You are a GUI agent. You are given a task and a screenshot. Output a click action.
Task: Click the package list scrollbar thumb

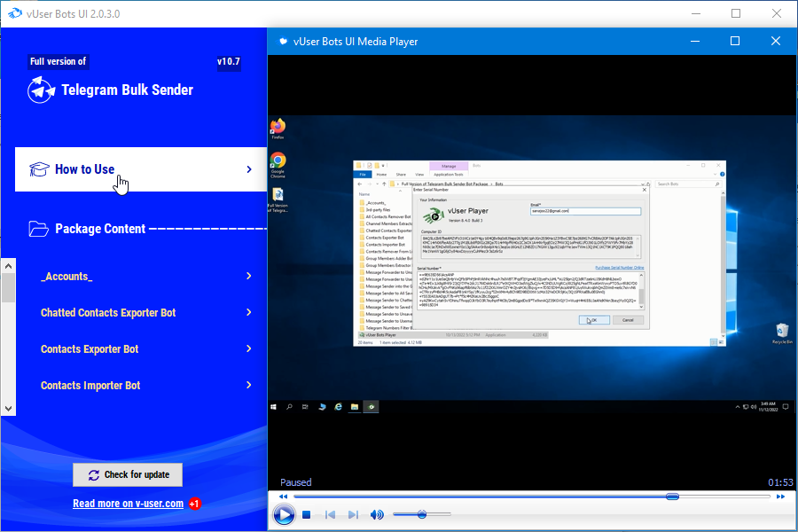pos(8,288)
